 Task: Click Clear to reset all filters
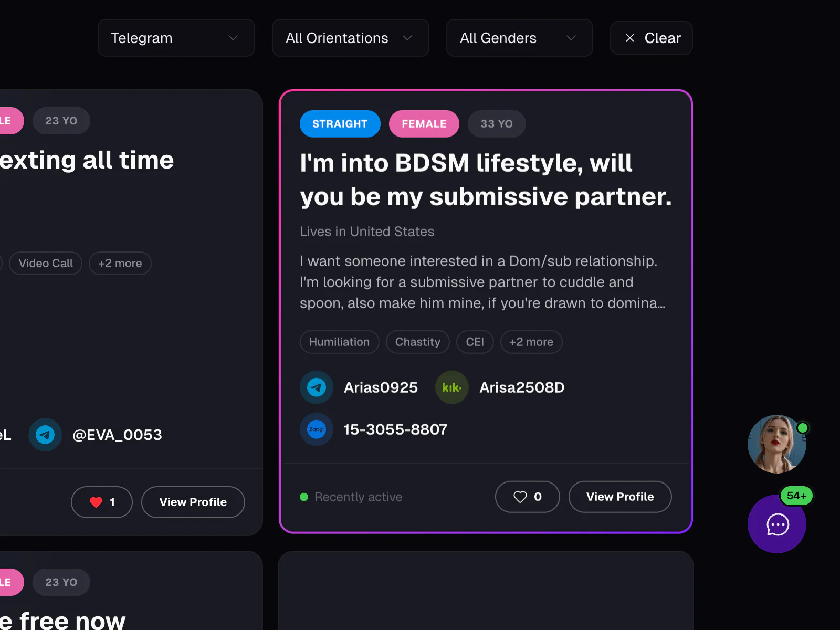click(651, 38)
